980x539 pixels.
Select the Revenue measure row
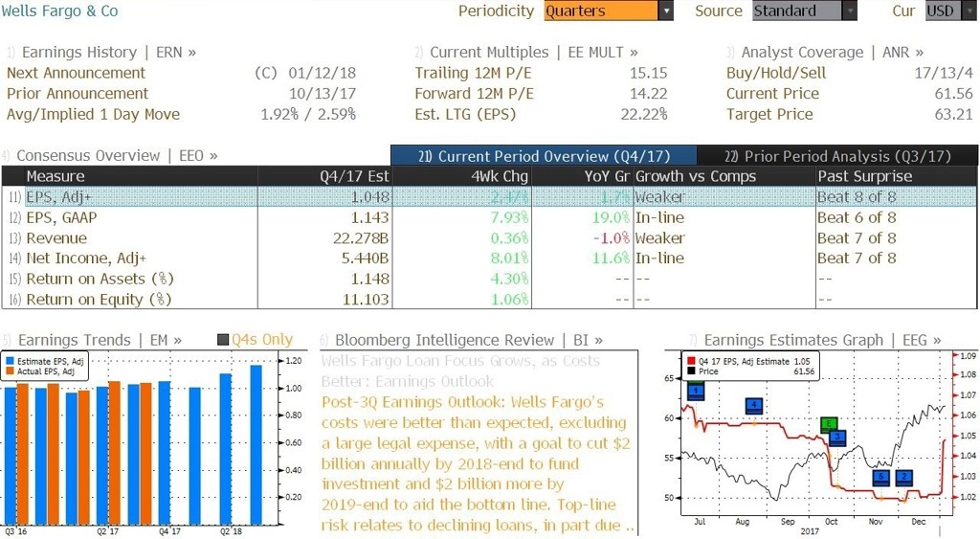pyautogui.click(x=489, y=238)
